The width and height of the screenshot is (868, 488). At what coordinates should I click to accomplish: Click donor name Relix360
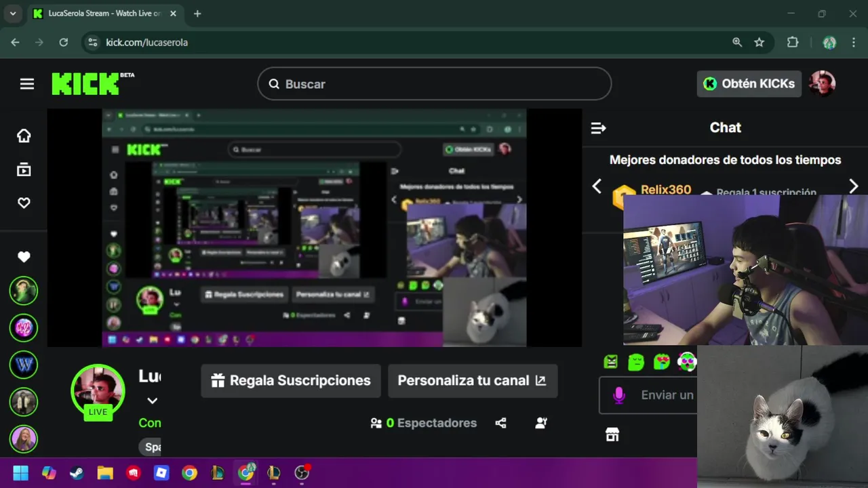[x=666, y=189]
